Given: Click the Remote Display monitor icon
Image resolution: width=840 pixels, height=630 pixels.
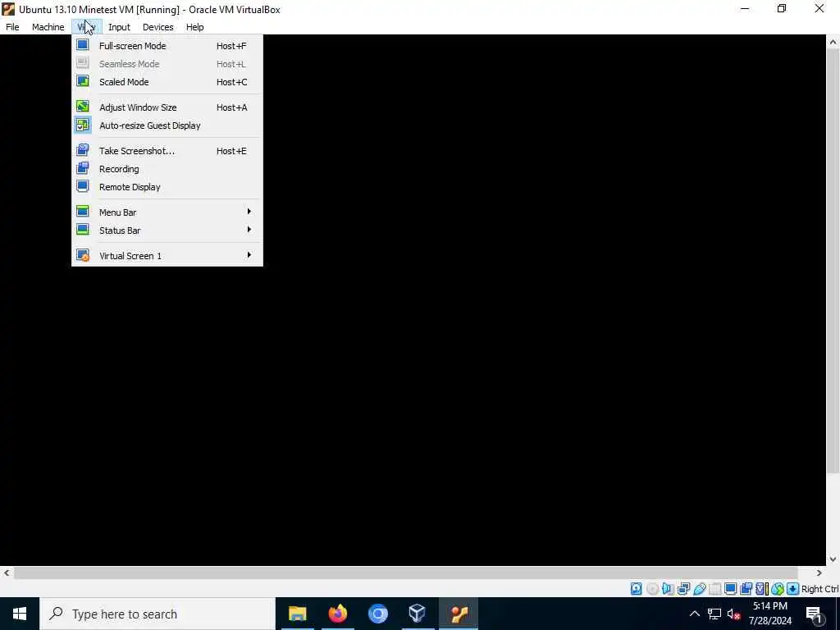Looking at the screenshot, I should (x=83, y=186).
